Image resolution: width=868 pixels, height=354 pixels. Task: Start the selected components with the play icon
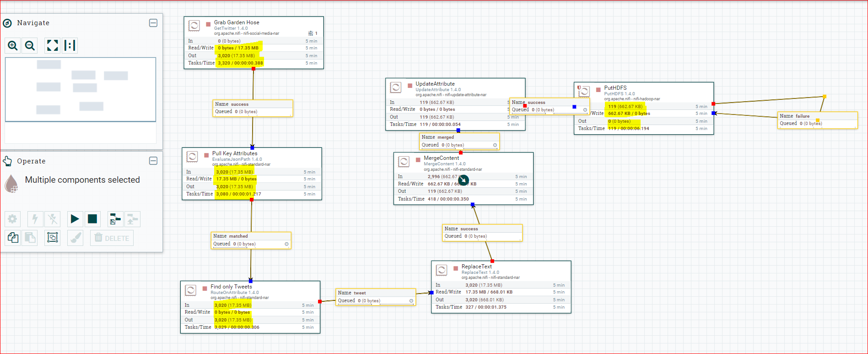click(x=75, y=219)
